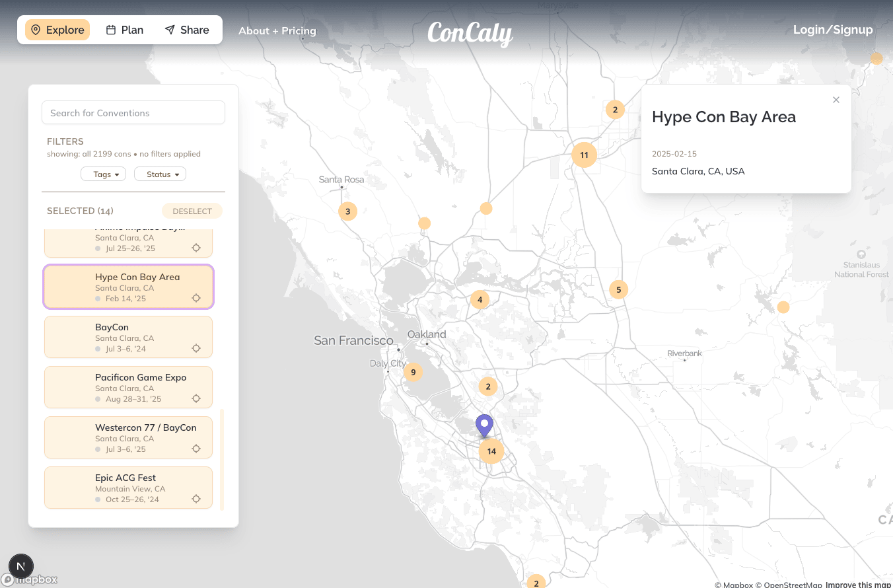Focus the Search for Conventions field
Viewport: 893px width, 588px height.
133,112
